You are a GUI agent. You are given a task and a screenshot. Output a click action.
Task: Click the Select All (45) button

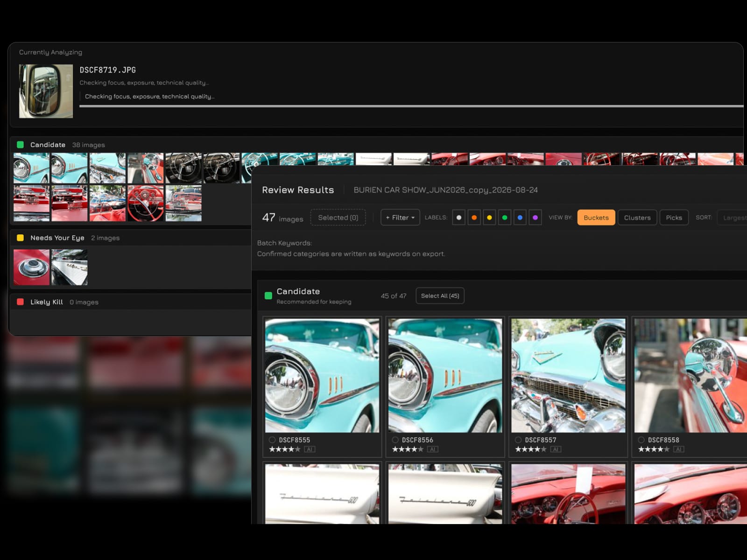pyautogui.click(x=440, y=296)
